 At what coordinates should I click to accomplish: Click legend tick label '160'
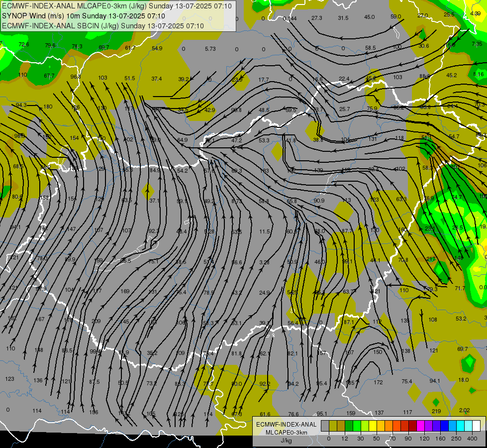[x=440, y=439]
